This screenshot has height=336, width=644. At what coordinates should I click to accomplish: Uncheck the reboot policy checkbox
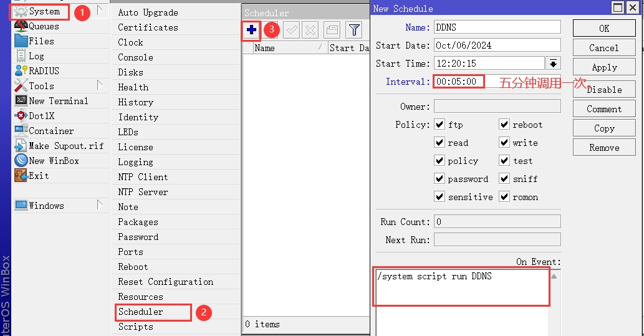[504, 125]
